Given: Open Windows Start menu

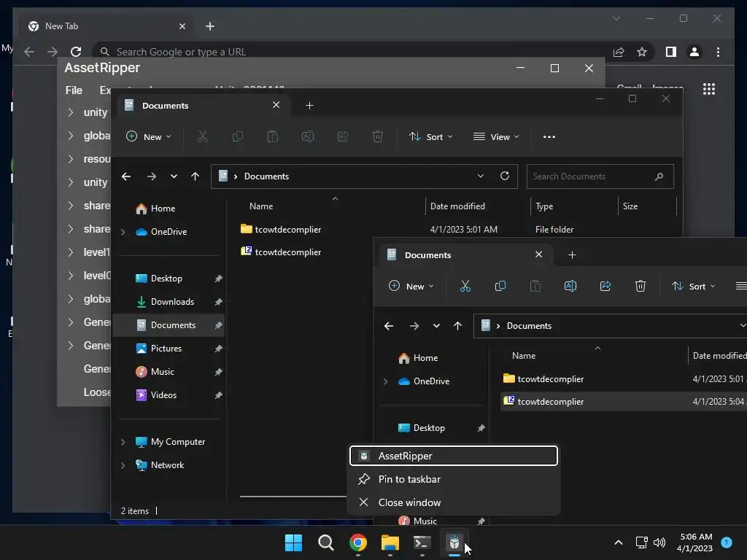Looking at the screenshot, I should [x=293, y=542].
